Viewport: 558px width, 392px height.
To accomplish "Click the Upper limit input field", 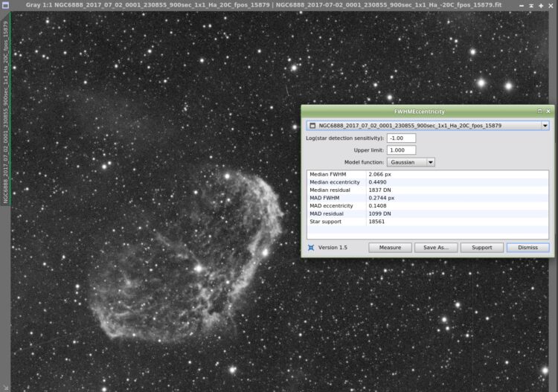I will click(x=401, y=150).
